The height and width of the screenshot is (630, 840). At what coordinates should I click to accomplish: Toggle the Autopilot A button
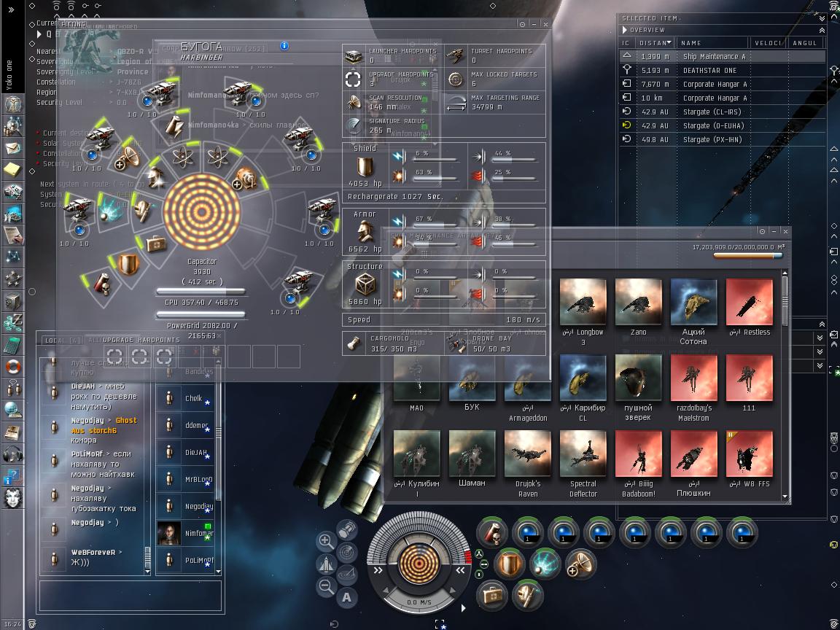(347, 597)
